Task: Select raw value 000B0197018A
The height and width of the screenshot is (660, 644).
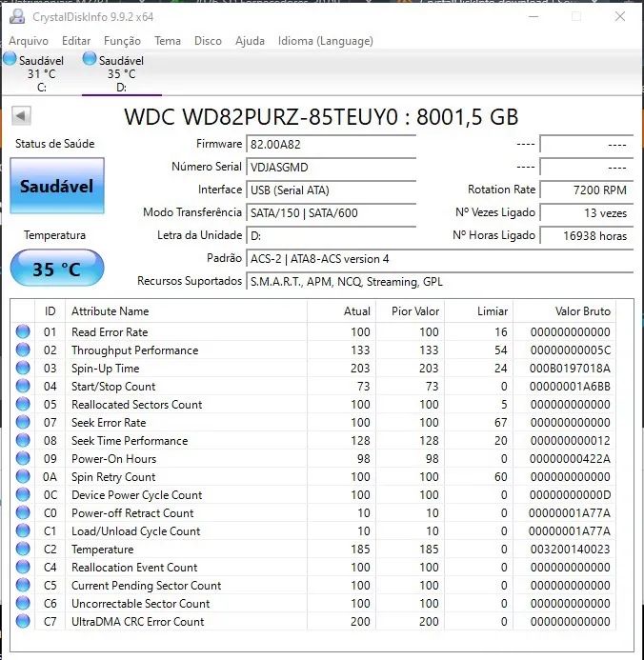Action: [x=570, y=369]
